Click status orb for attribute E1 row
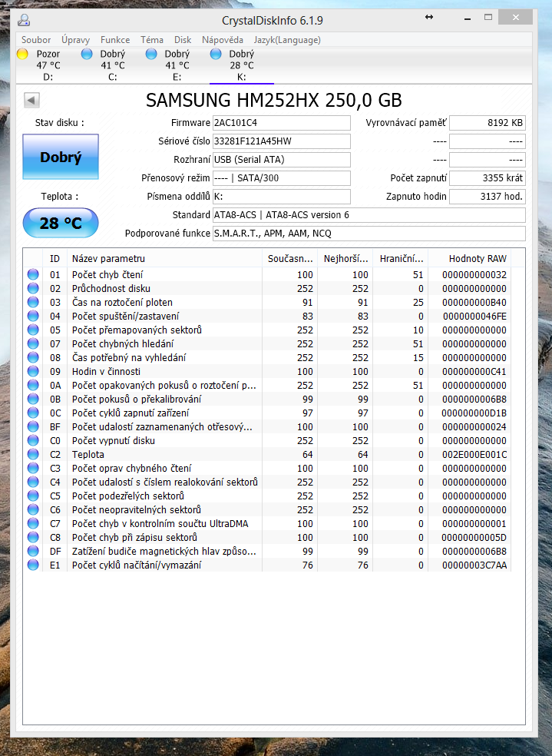The image size is (552, 756). click(33, 565)
